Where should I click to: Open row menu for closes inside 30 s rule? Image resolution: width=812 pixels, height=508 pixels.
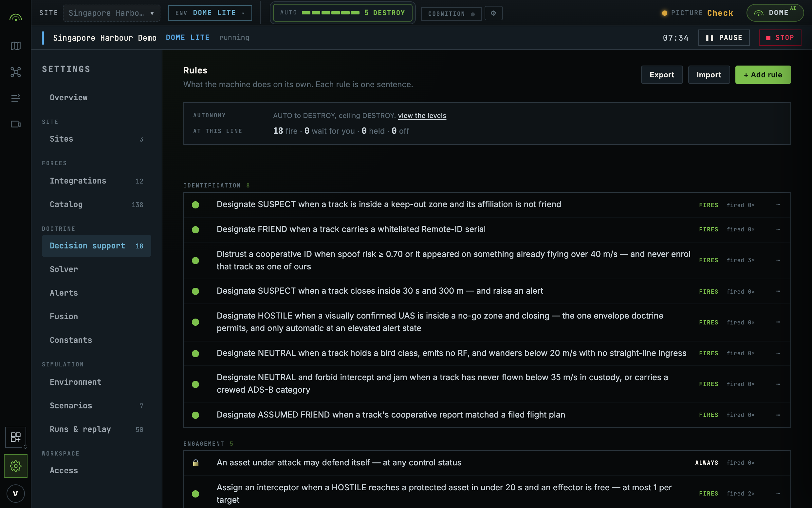click(778, 291)
